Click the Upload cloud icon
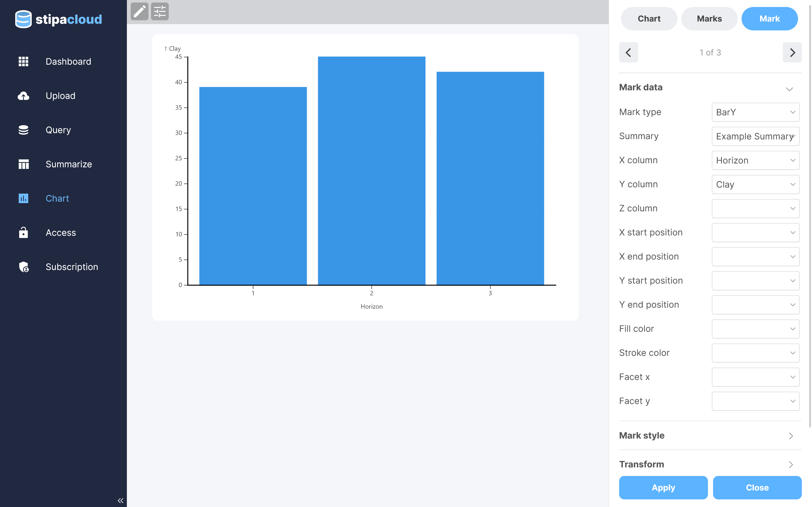Screen dimensions: 812x507 pyautogui.click(x=23, y=96)
